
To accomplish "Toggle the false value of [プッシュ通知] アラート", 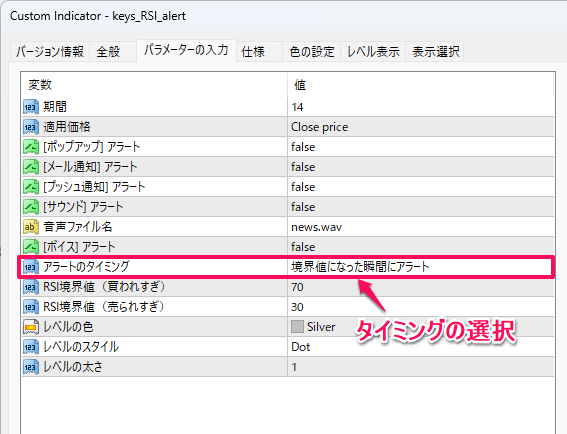I will [421, 187].
